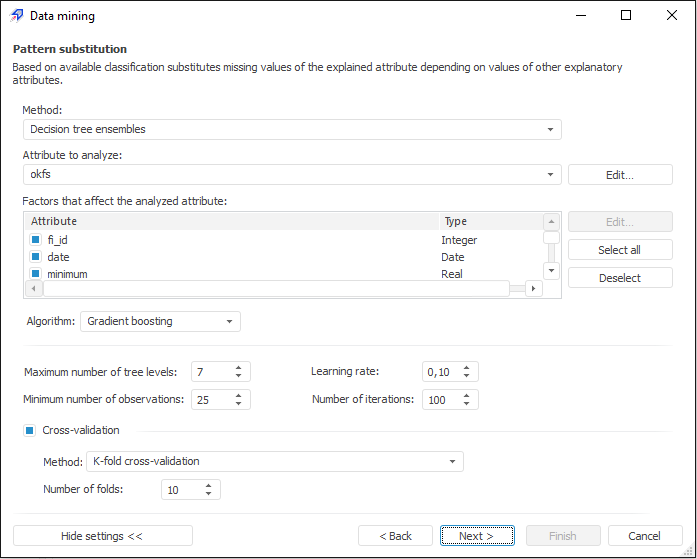Image resolution: width=697 pixels, height=559 pixels.
Task: Click the Data mining app icon
Action: 16,16
